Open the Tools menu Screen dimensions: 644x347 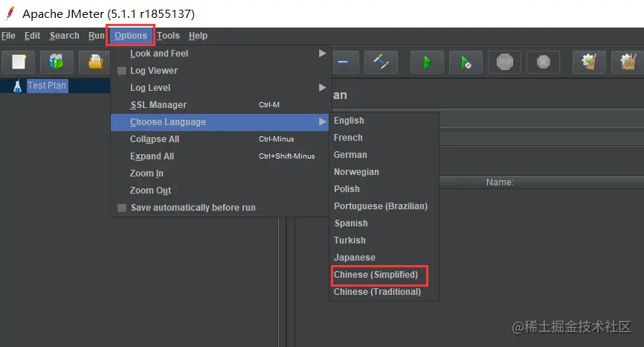coord(168,36)
